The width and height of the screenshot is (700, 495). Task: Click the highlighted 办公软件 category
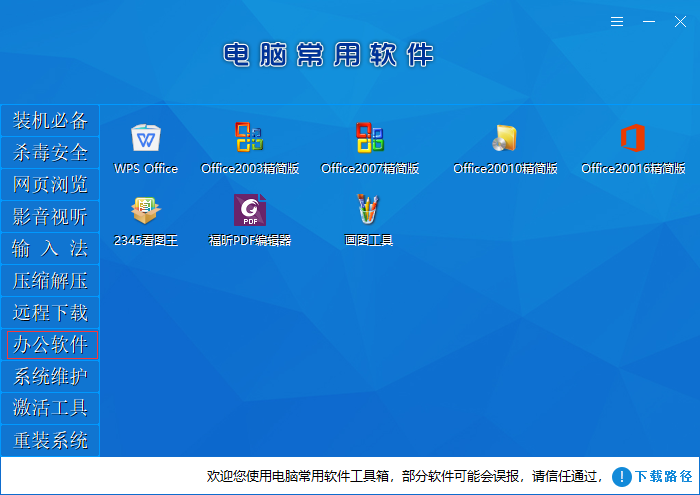[52, 345]
